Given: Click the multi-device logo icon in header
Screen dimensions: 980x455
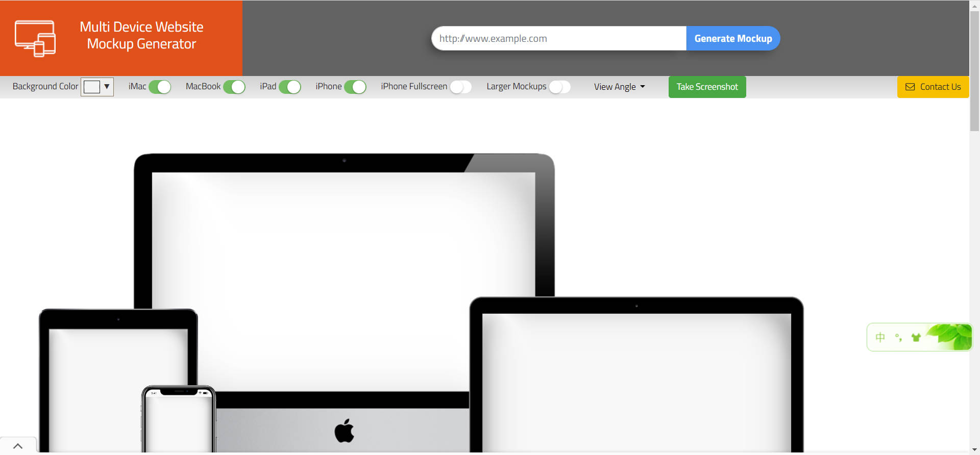Looking at the screenshot, I should [x=35, y=38].
